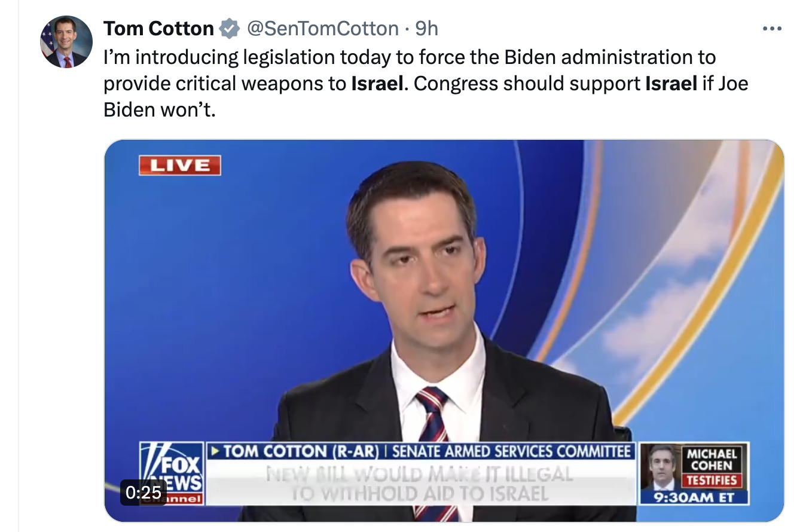
Task: Open the @SenTomCotton handle link
Action: pyautogui.click(x=322, y=28)
